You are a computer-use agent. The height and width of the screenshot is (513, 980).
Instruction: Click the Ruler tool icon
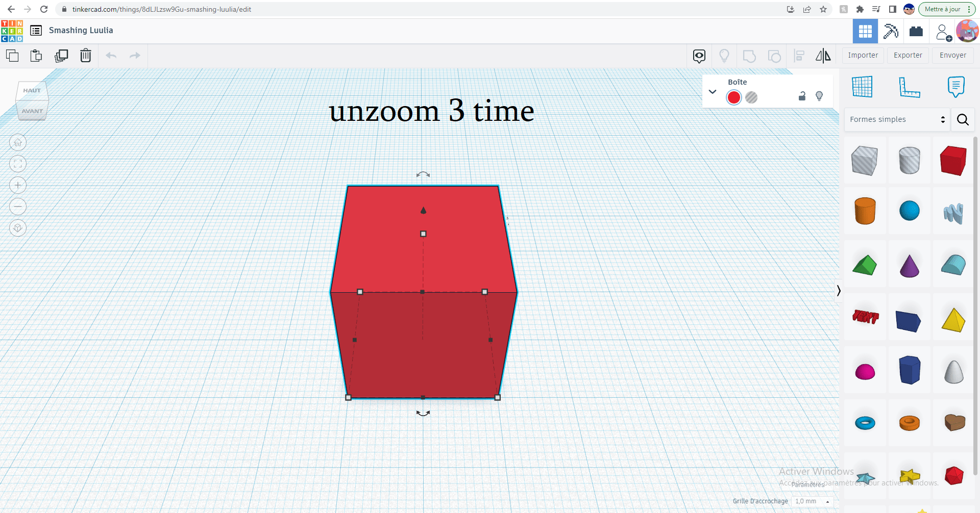click(910, 87)
